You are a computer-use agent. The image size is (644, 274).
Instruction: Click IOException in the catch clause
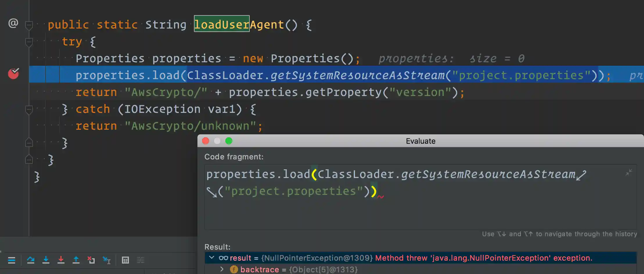(x=162, y=109)
